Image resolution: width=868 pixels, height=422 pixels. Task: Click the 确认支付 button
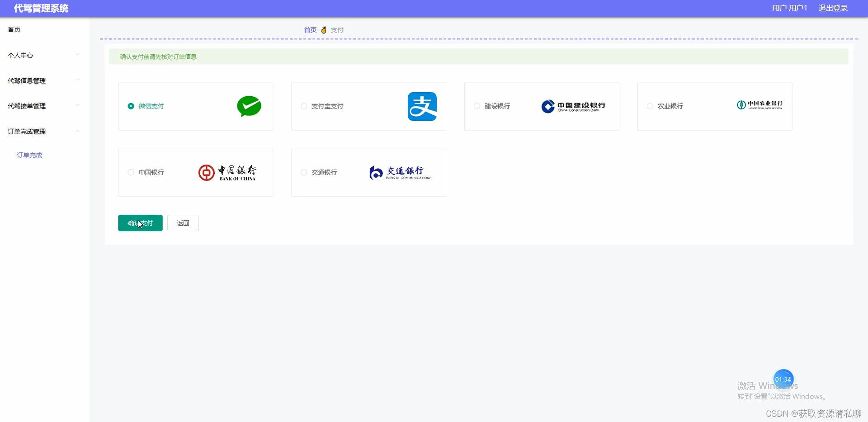tap(140, 223)
